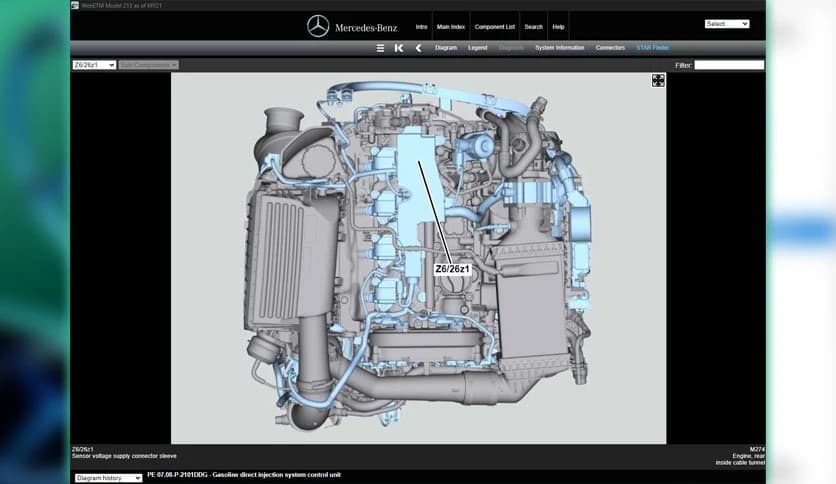Open the Sub Components dropdown

click(x=148, y=65)
